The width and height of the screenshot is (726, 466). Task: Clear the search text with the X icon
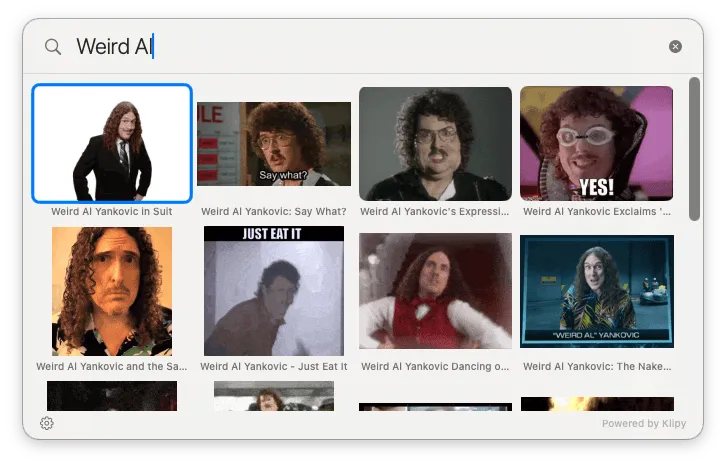tap(675, 46)
